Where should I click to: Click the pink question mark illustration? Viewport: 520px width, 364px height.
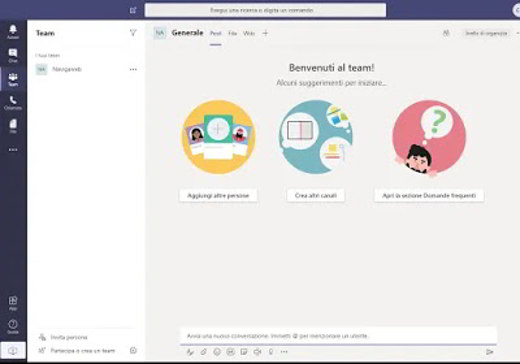tap(429, 138)
